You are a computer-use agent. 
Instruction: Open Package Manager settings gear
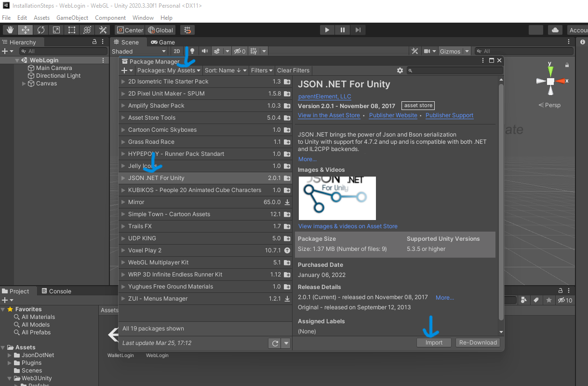(x=400, y=70)
